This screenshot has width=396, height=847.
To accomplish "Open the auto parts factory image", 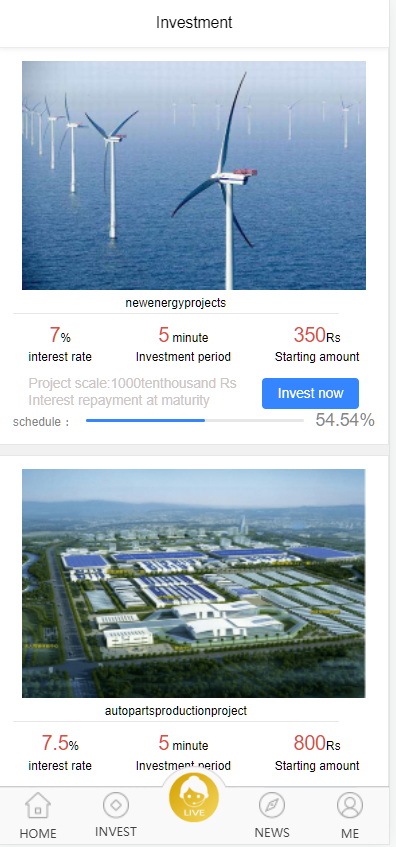I will [x=194, y=583].
